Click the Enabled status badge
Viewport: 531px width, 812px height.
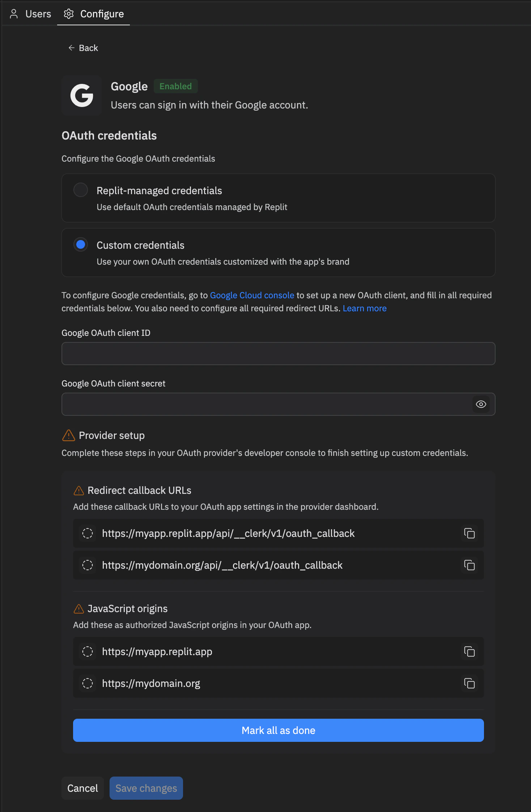pos(176,86)
